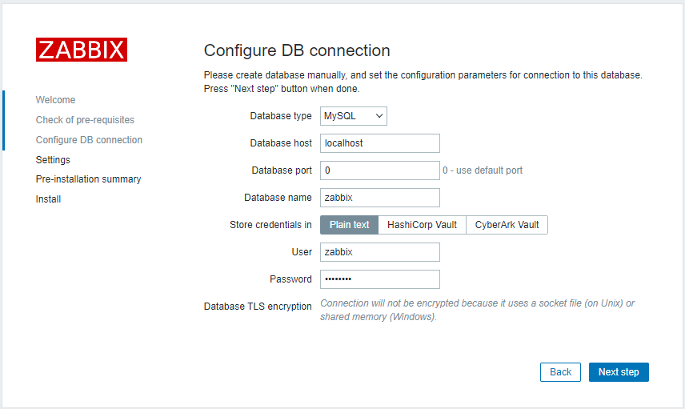
Task: Select the Install sidebar step
Action: coord(48,199)
